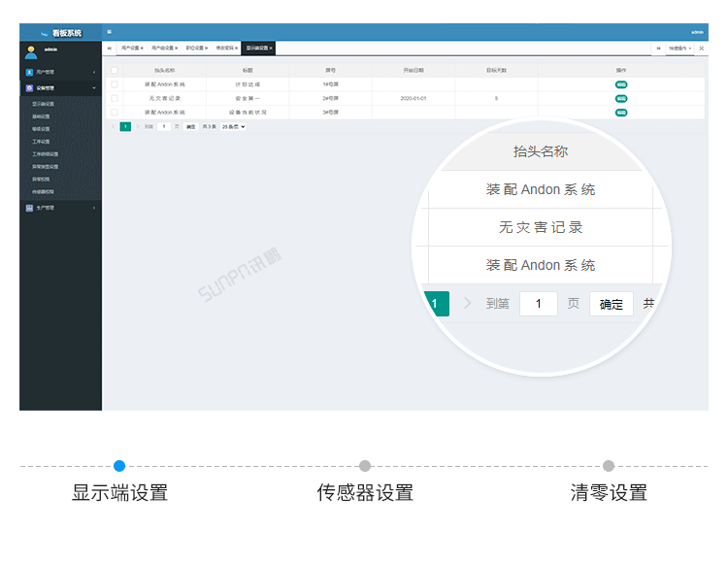Click the 无灾害记录 cell in the table
The height and width of the screenshot is (563, 728).
165,98
